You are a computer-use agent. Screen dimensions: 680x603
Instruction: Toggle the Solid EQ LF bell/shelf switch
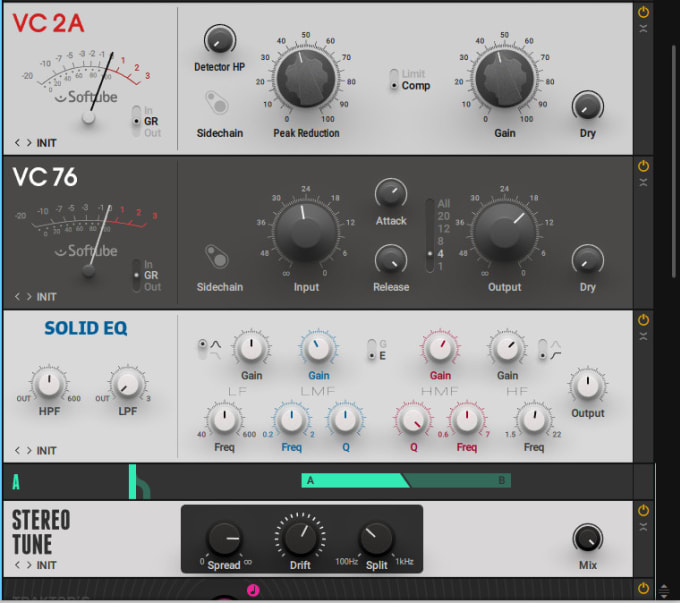click(203, 349)
